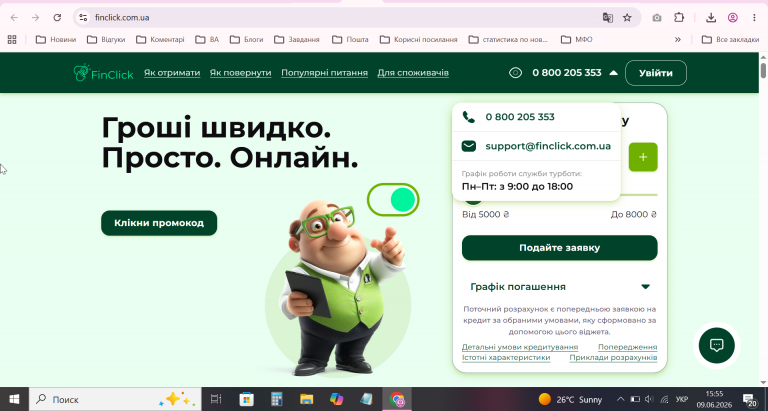Reload the page with refresh icon
Screen dimensions: 768x411
point(57,18)
